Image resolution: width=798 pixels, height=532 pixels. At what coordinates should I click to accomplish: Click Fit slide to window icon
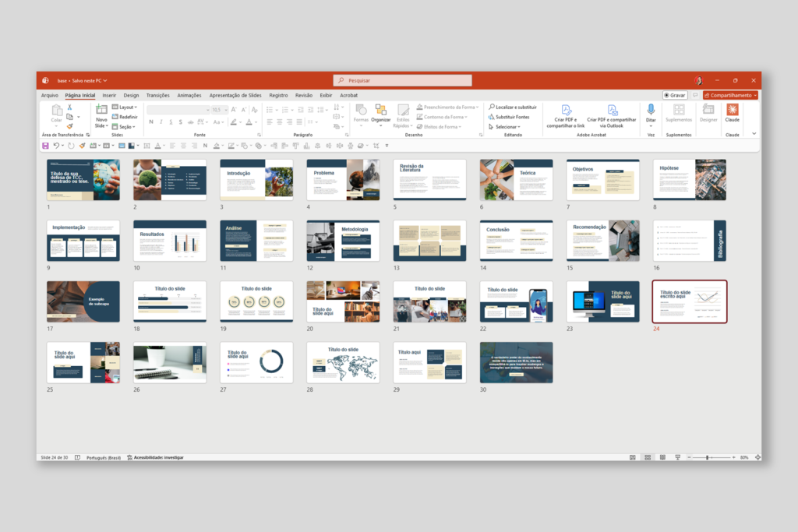(x=757, y=457)
